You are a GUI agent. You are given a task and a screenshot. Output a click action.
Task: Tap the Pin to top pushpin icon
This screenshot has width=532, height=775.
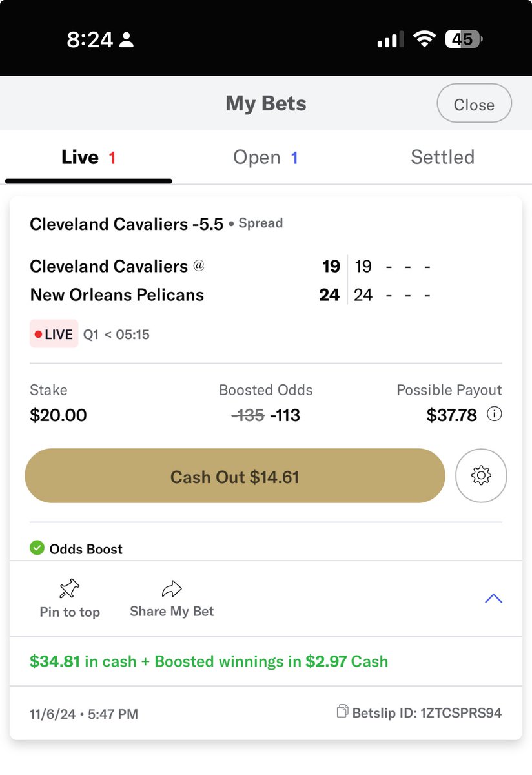coord(70,588)
